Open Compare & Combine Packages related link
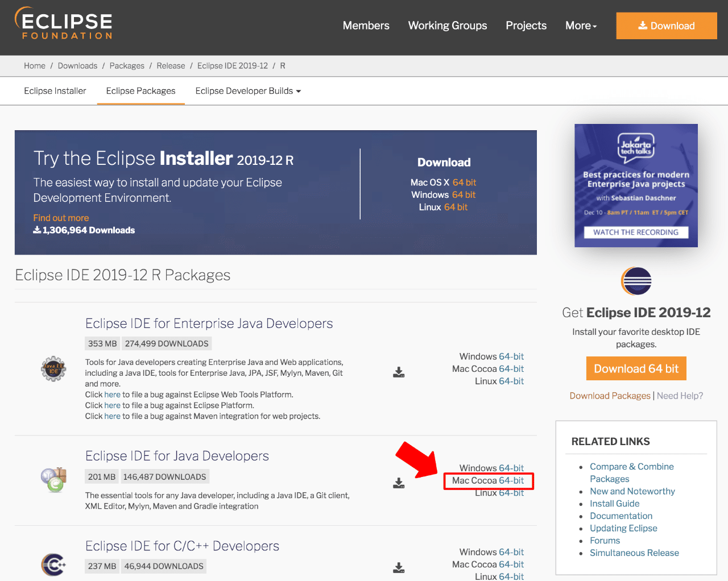Viewport: 728px width, 581px height. pos(631,472)
